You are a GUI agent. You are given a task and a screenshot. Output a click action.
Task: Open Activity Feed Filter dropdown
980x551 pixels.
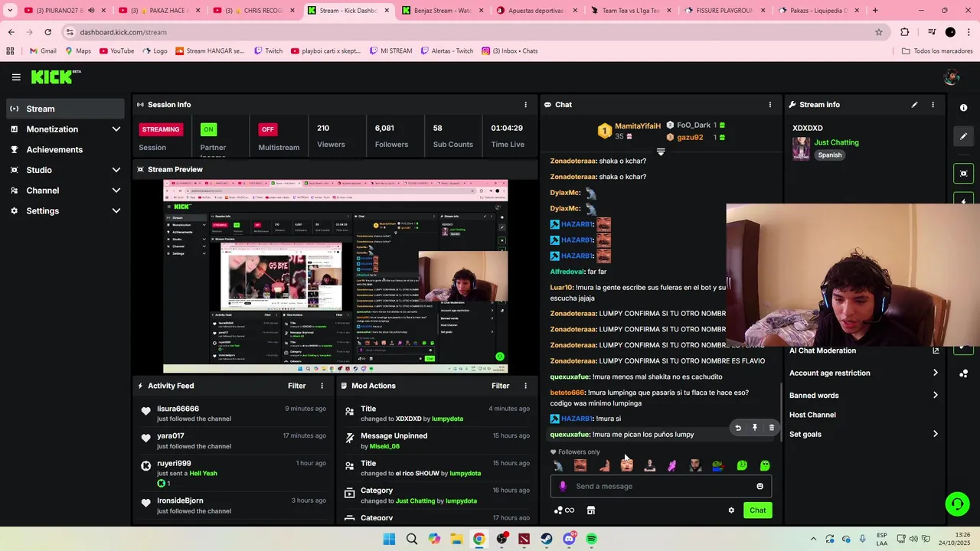297,386
